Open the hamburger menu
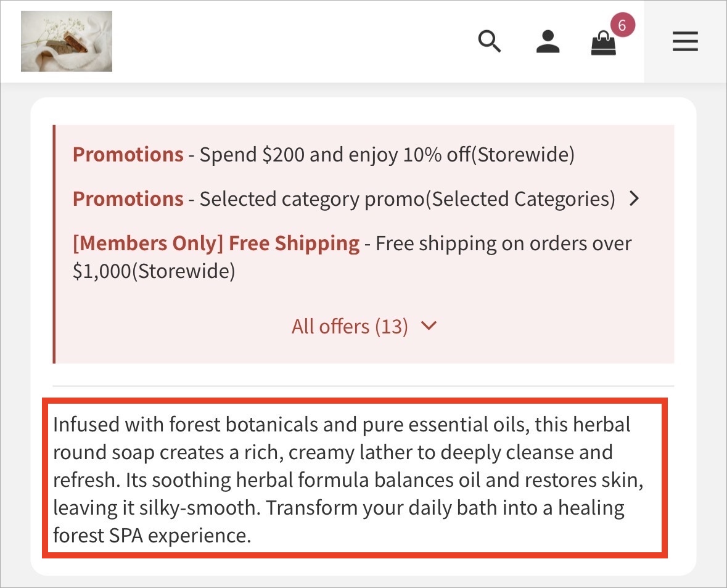 tap(685, 41)
